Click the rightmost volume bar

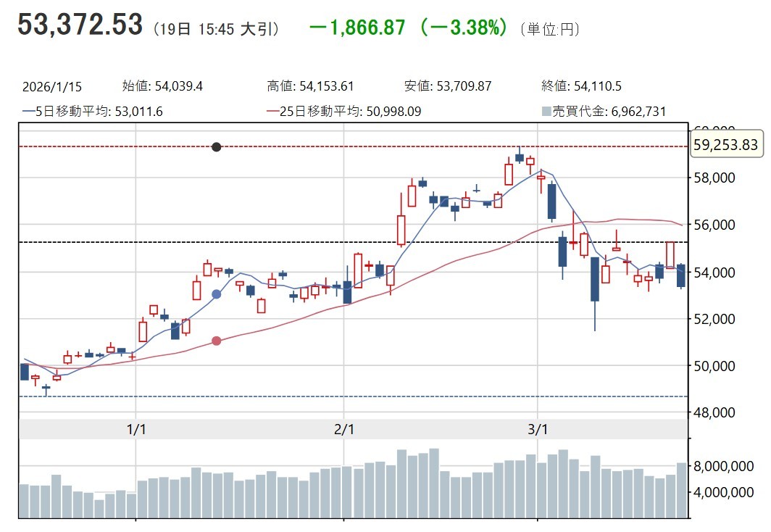681,490
